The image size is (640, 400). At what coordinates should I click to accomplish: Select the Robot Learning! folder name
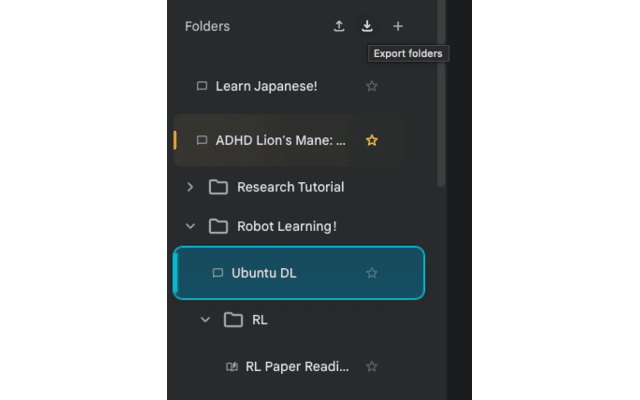(x=287, y=226)
